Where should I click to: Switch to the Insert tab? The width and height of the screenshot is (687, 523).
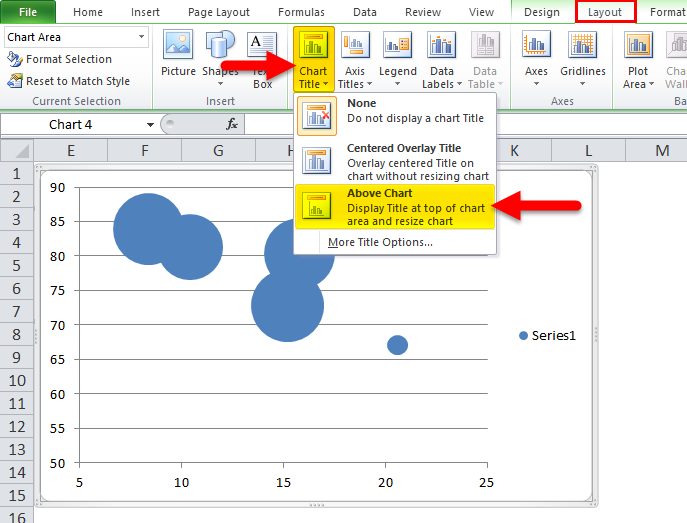[145, 12]
